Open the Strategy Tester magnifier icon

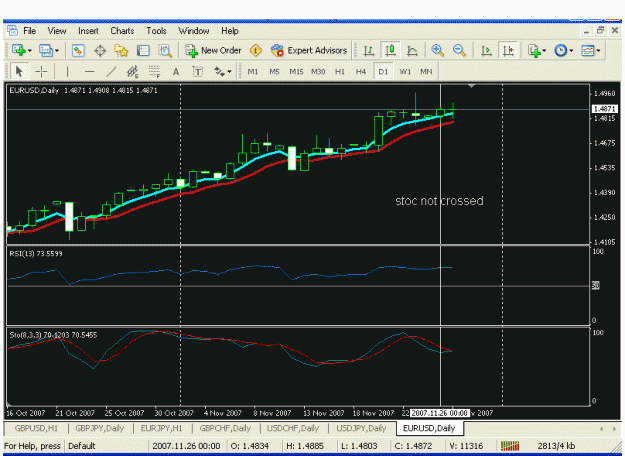[x=165, y=51]
